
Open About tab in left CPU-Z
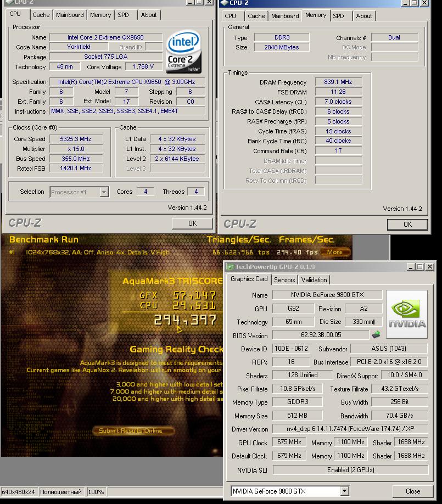[148, 15]
